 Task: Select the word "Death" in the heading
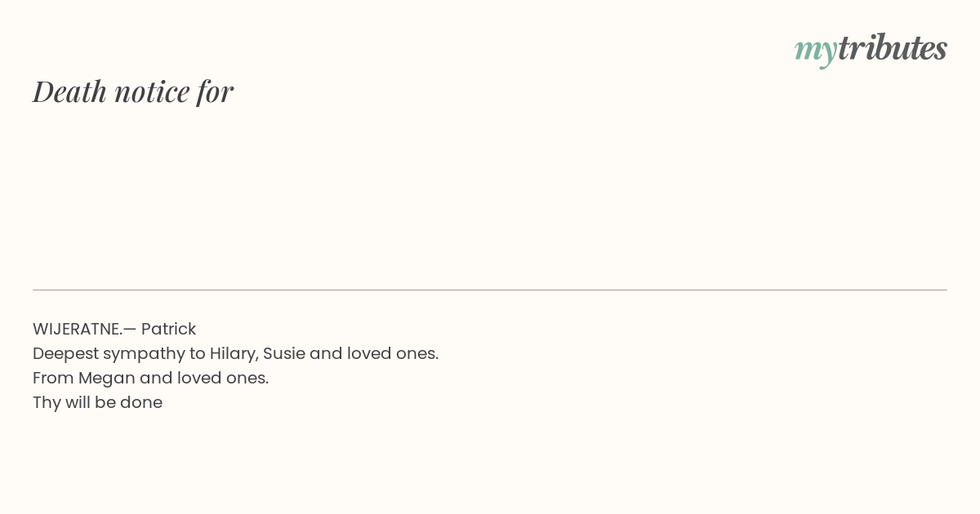(70, 91)
